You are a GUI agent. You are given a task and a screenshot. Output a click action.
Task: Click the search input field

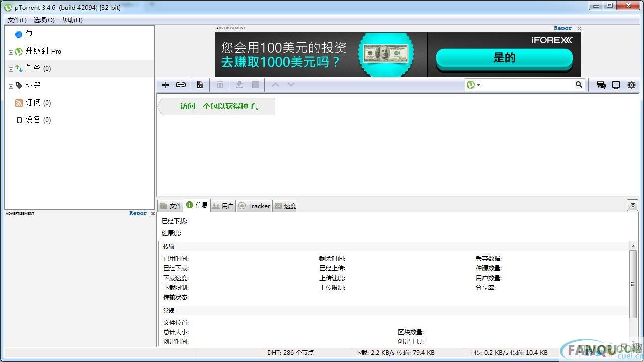point(527,85)
